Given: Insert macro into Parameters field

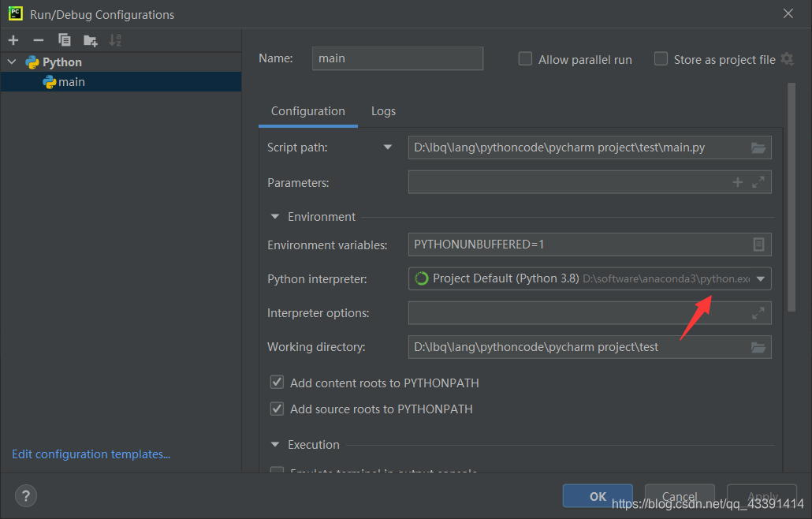Looking at the screenshot, I should 737,181.
